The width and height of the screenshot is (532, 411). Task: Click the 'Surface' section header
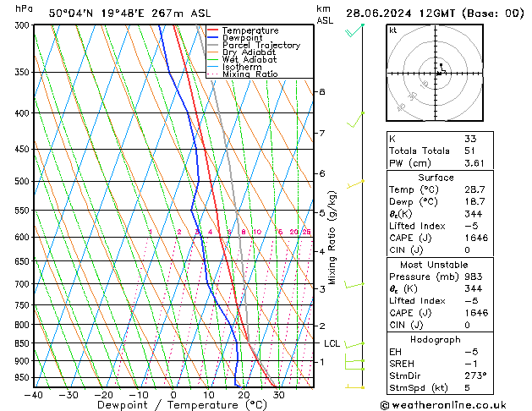pyautogui.click(x=436, y=178)
